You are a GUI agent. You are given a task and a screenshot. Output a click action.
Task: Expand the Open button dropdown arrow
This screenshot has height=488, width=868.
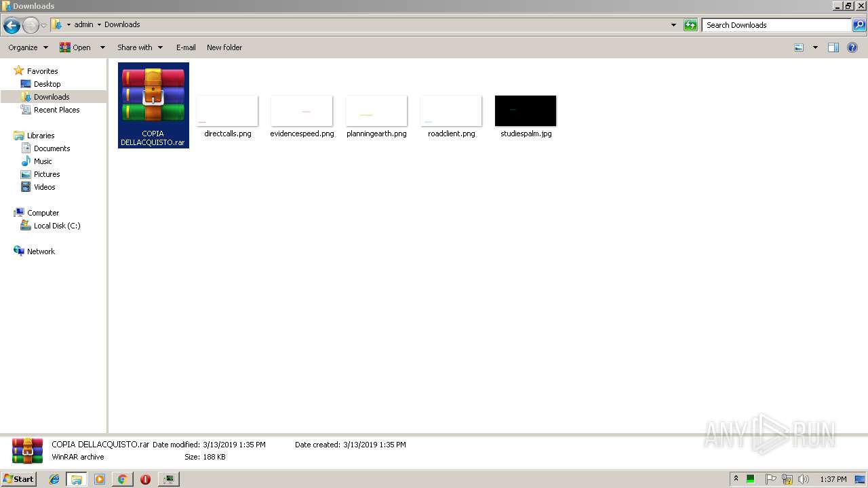coord(102,47)
